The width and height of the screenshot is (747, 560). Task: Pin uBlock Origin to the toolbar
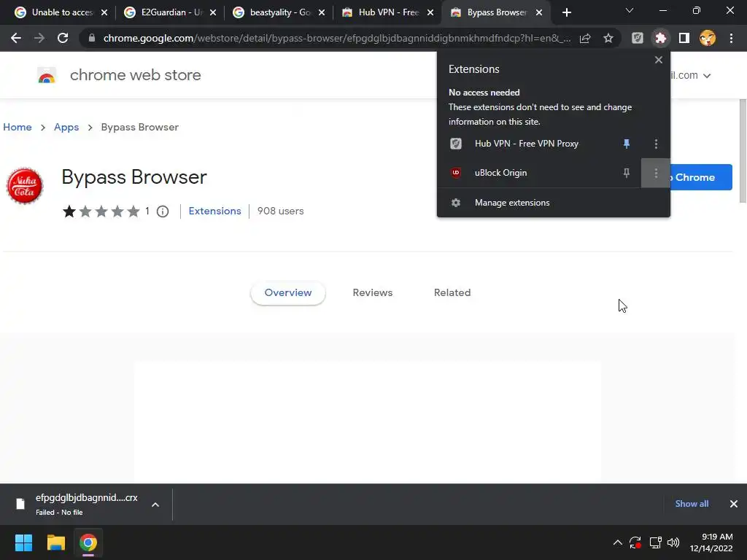pos(627,173)
